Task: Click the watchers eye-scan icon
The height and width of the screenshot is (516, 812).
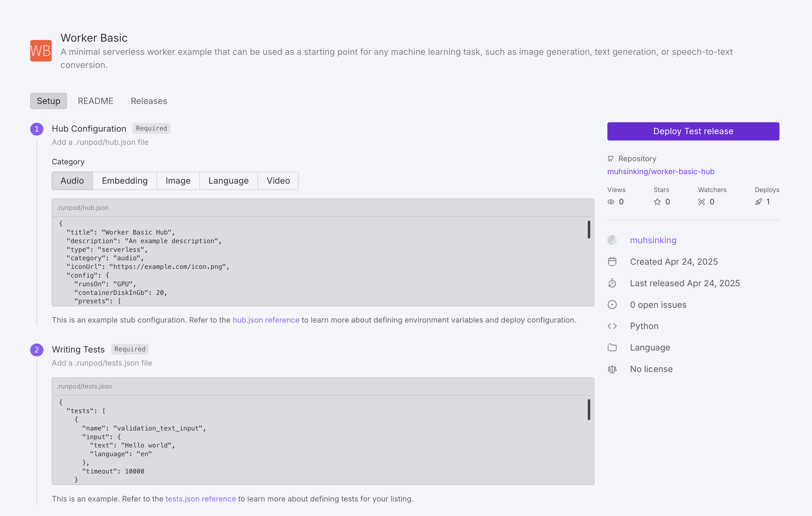Action: click(x=701, y=202)
